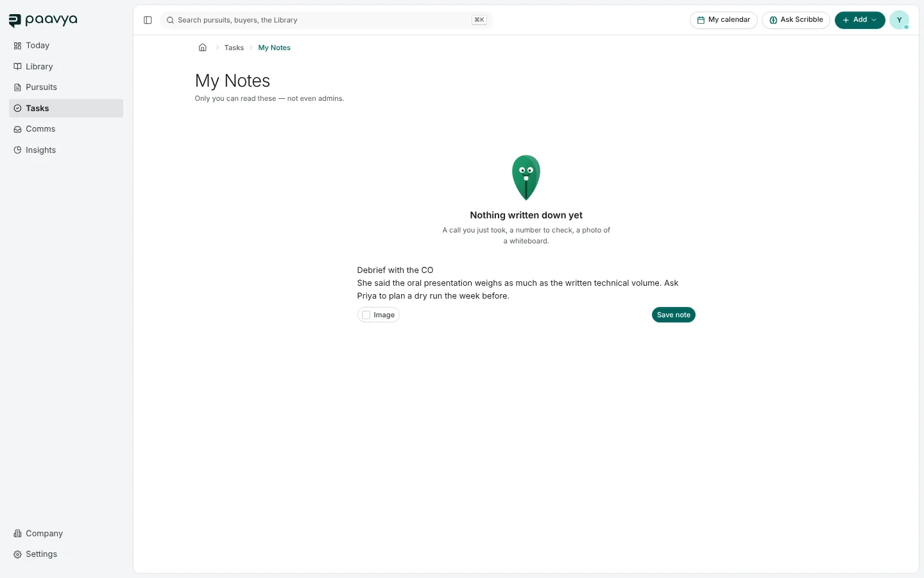The height and width of the screenshot is (578, 924).
Task: Open Comms in the sidebar
Action: tap(66, 129)
